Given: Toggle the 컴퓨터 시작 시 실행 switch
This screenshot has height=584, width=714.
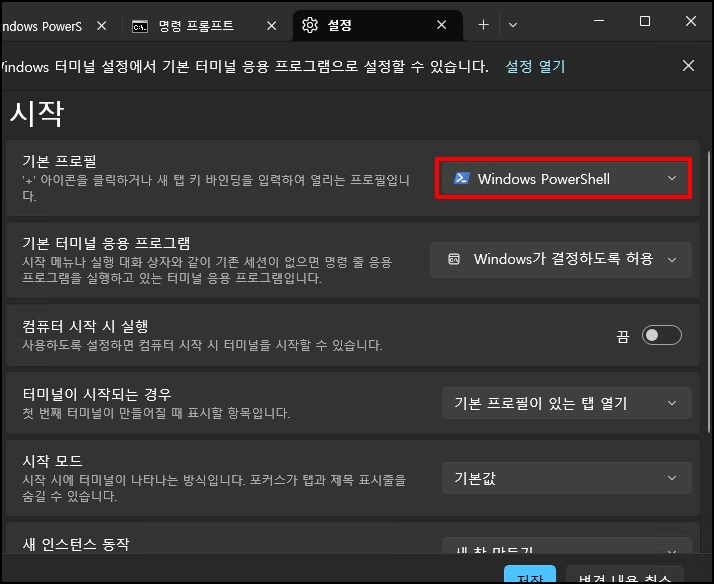Looking at the screenshot, I should coord(661,335).
